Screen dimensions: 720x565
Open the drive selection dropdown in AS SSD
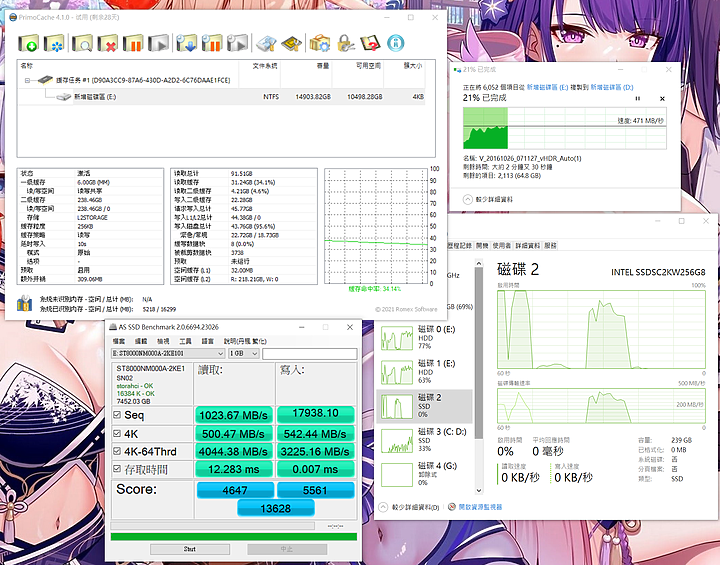tap(168, 353)
